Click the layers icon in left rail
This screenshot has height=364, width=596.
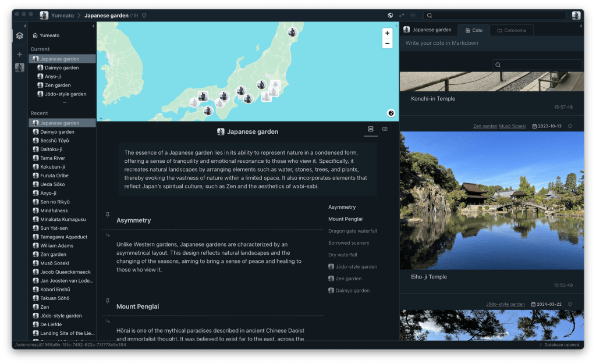(20, 35)
